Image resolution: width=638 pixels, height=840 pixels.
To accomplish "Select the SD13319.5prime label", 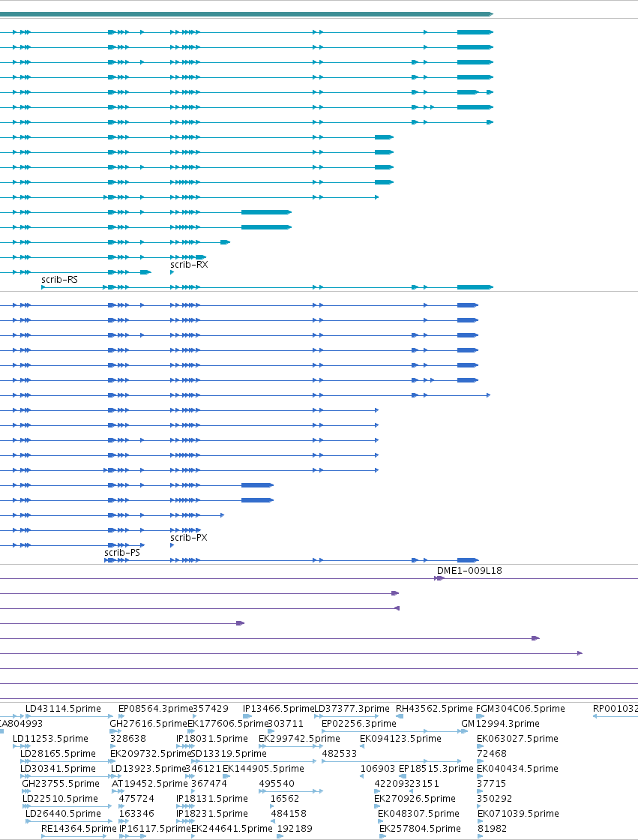I will click(229, 754).
